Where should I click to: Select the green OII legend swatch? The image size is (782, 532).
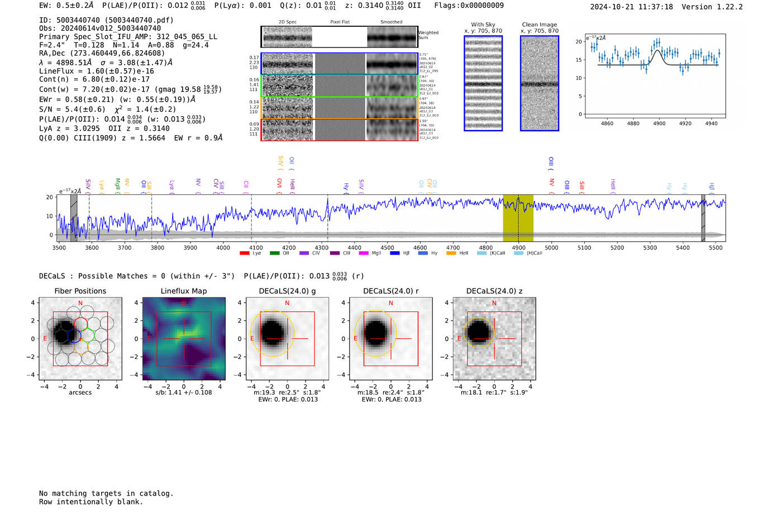(274, 253)
